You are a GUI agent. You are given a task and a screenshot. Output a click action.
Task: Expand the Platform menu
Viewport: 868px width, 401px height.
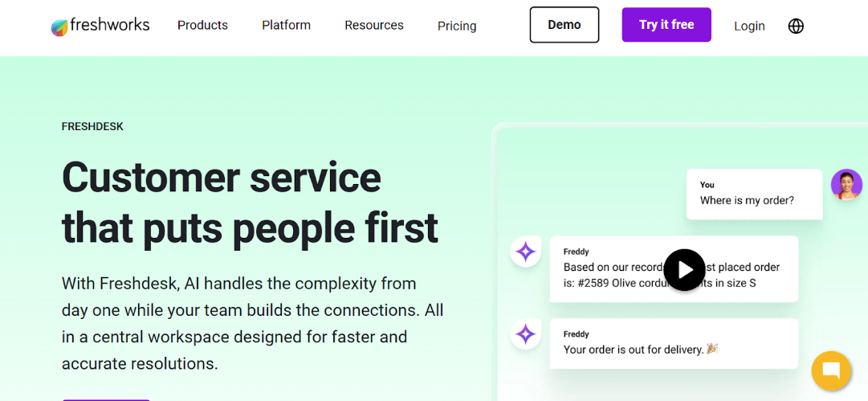(x=286, y=26)
